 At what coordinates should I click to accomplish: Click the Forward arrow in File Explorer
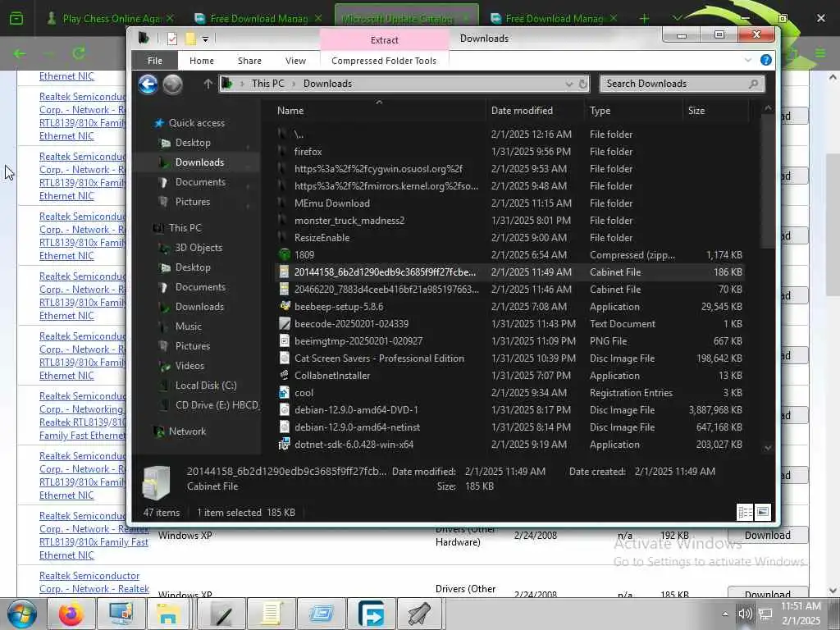(172, 84)
